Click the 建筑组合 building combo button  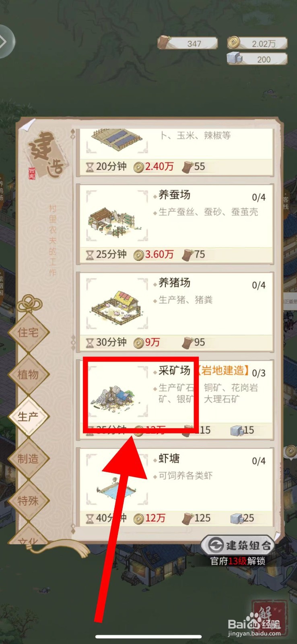238,545
